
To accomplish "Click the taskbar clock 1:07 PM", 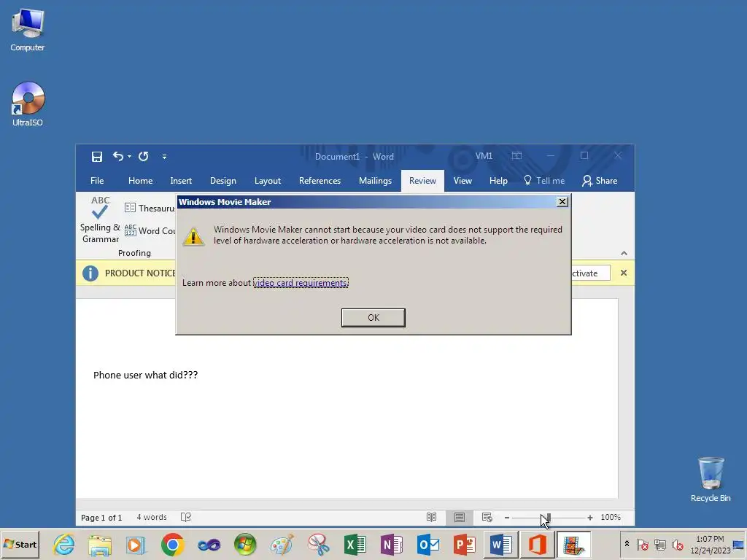I will (710, 539).
